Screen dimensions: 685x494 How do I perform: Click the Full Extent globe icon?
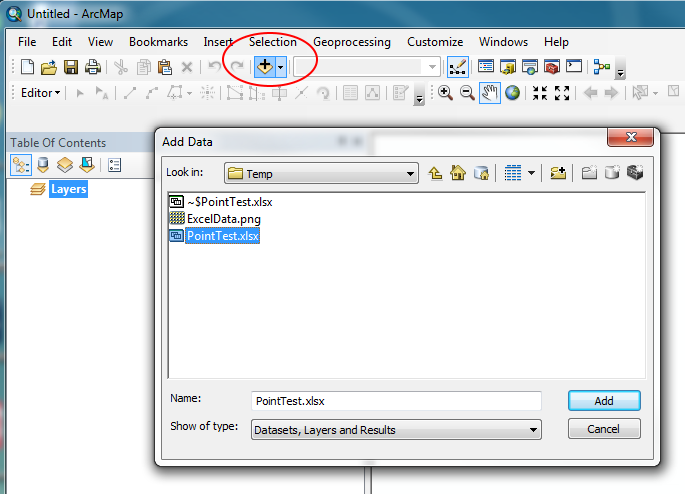coord(512,93)
